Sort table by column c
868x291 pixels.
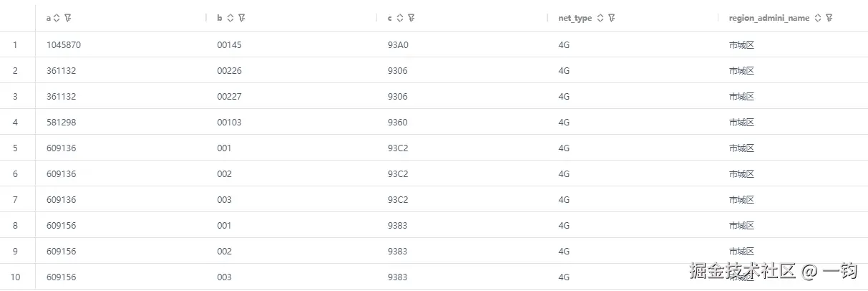(400, 18)
